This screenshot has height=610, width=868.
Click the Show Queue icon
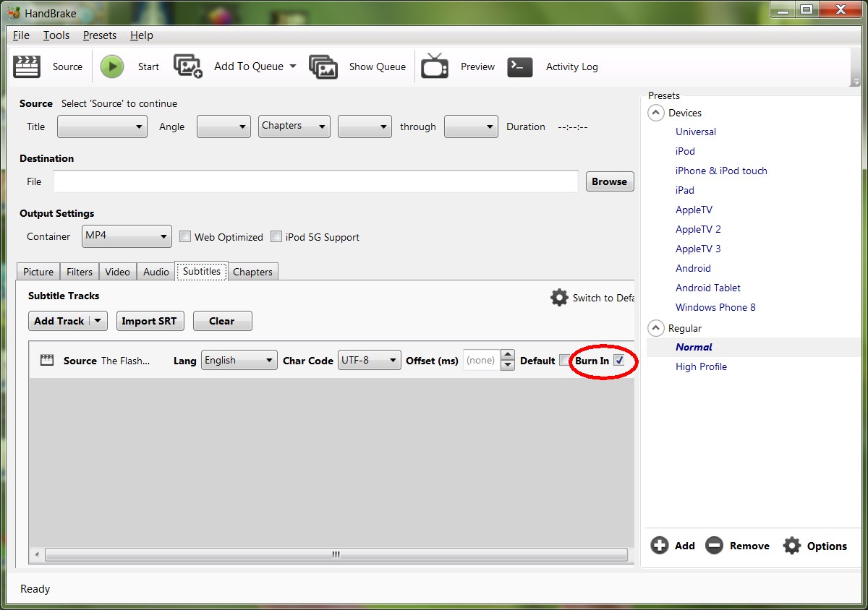pos(323,66)
